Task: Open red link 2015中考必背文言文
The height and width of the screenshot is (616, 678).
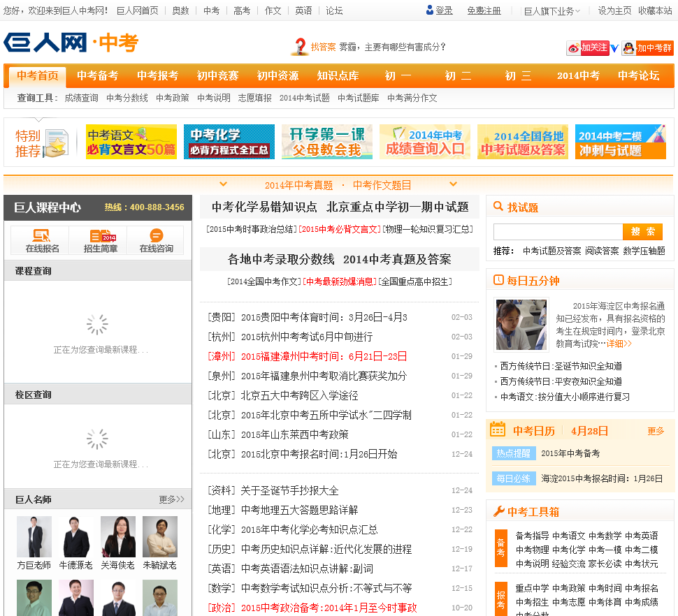Action: [x=340, y=229]
